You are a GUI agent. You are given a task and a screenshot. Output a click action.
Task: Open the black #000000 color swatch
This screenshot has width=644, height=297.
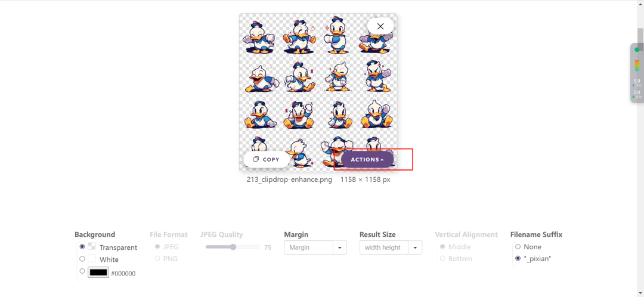point(98,273)
